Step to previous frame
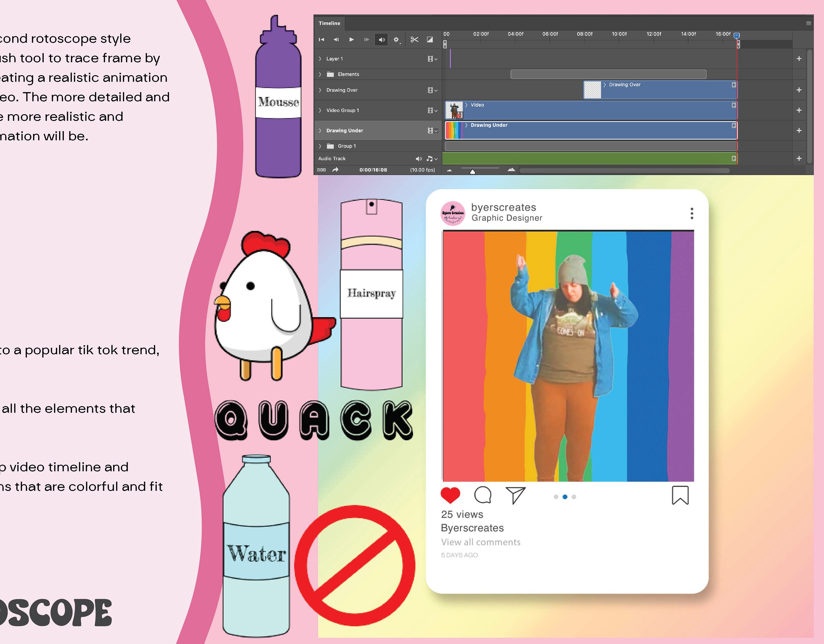Viewport: 824px width, 644px height. [336, 40]
